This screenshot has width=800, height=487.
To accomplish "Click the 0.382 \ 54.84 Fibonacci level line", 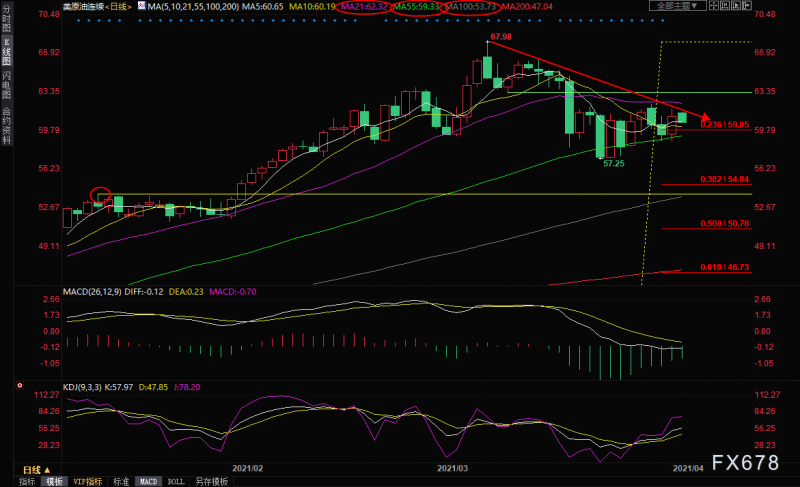I will pyautogui.click(x=707, y=183).
